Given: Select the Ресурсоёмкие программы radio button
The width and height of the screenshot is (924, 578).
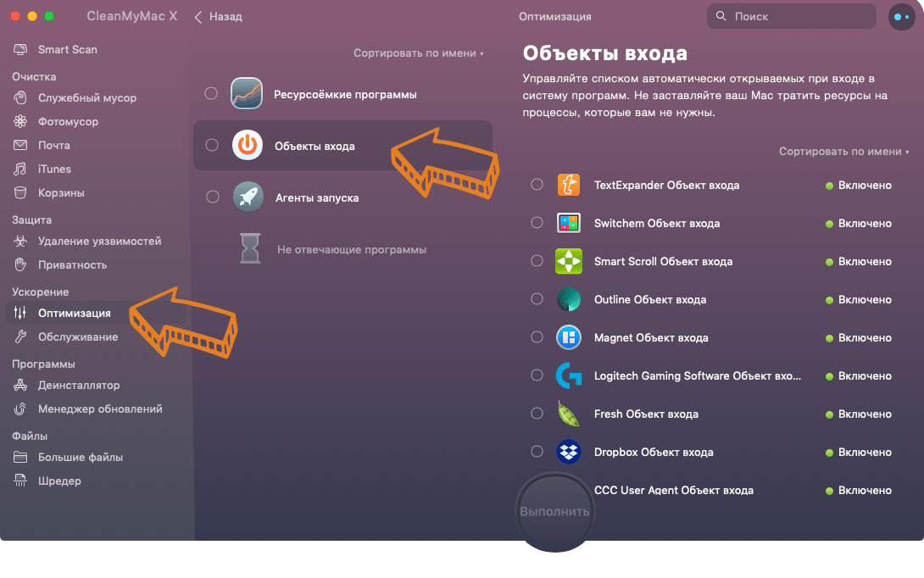Looking at the screenshot, I should (211, 93).
